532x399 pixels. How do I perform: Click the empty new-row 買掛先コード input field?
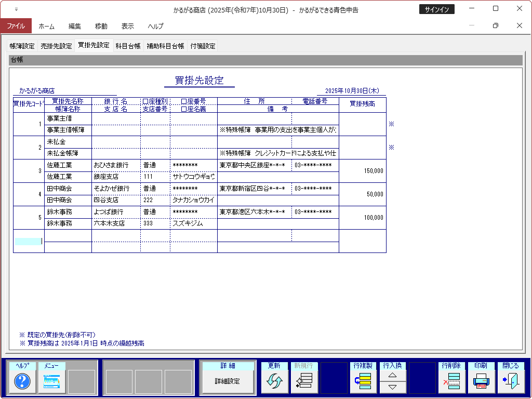(x=28, y=241)
